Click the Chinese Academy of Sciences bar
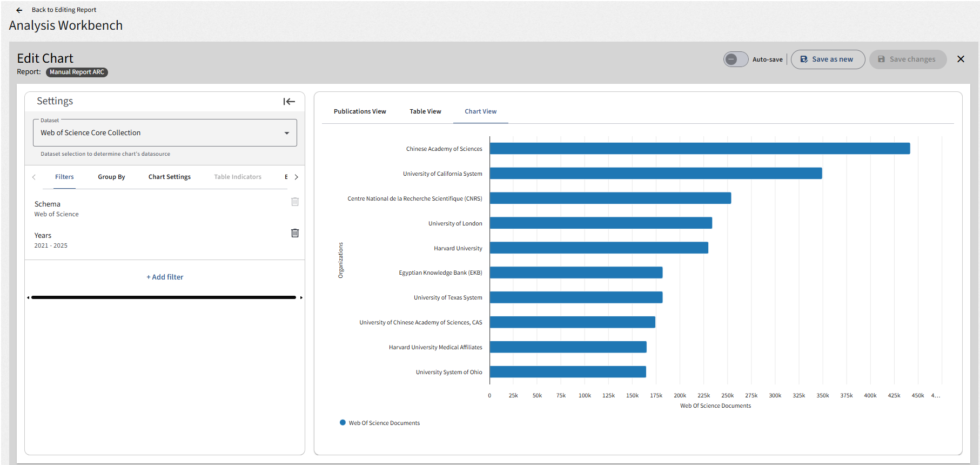This screenshot has height=465, width=980. 700,148
